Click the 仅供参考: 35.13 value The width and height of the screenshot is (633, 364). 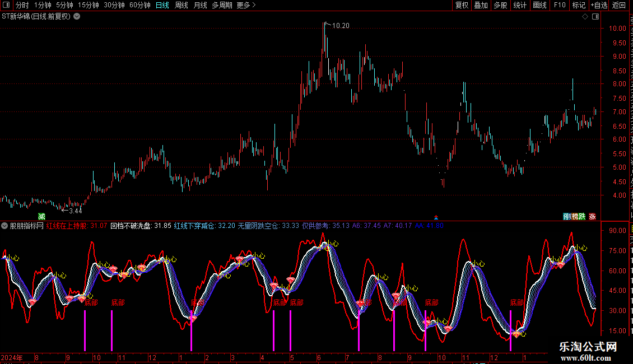pos(326,226)
